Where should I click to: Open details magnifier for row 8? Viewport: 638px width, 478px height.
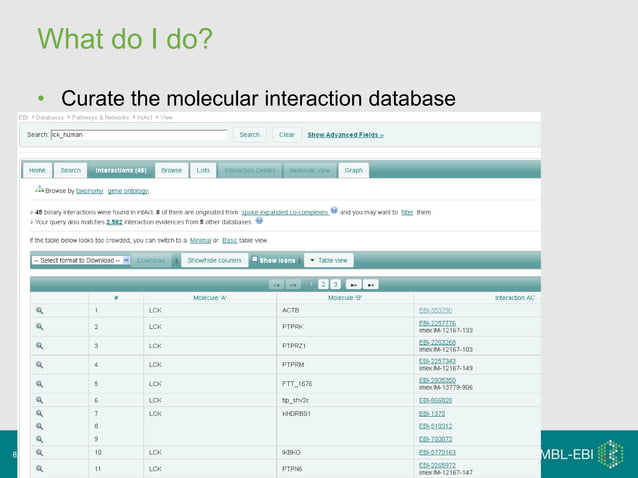coord(39,426)
